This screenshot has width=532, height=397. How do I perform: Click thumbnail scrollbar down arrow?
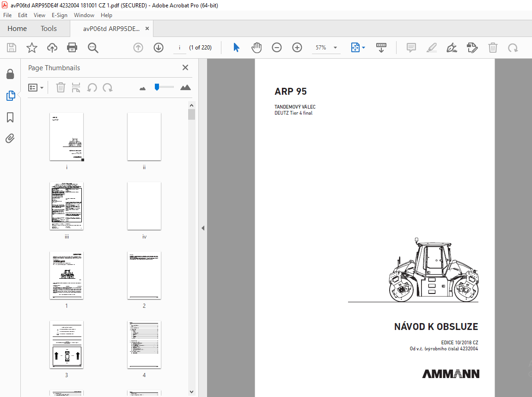[x=191, y=391]
